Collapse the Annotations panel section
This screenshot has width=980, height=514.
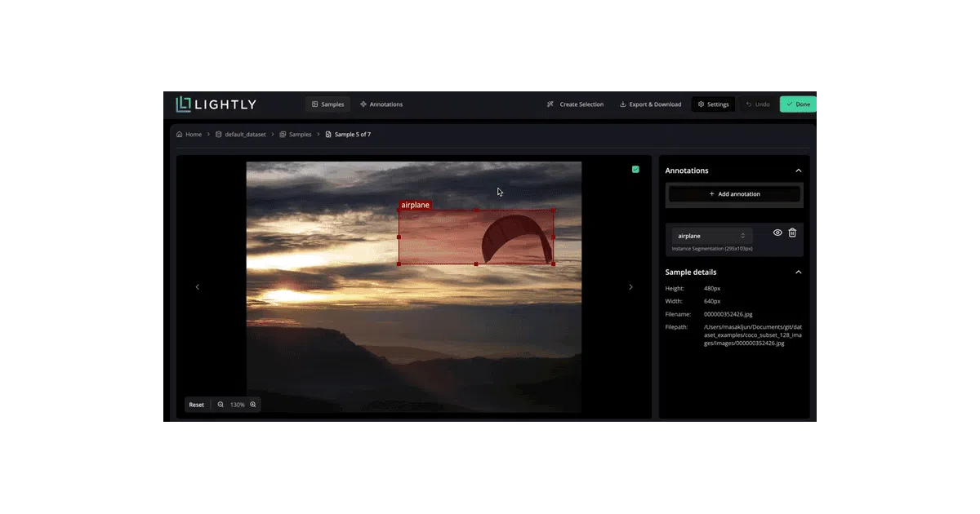point(799,171)
